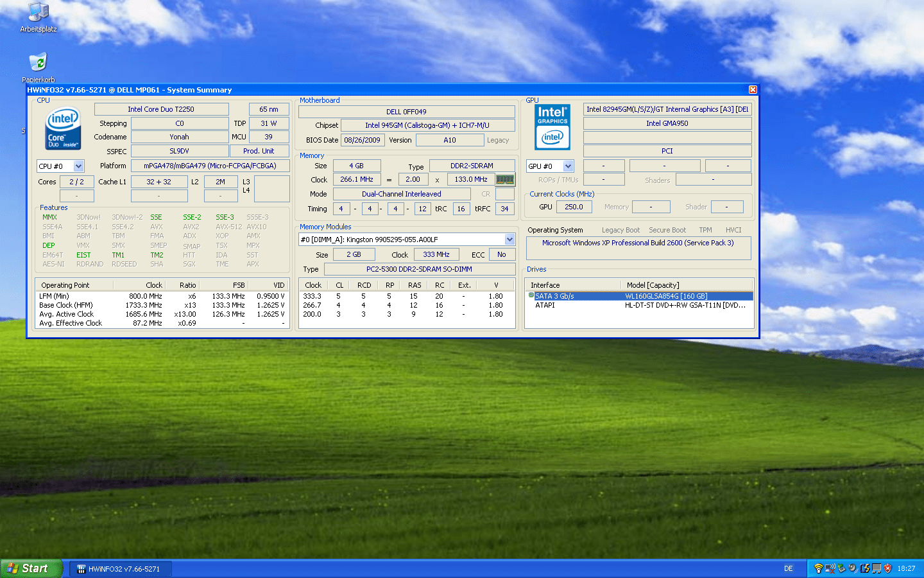Click the 2M L2 cache field

coord(220,182)
